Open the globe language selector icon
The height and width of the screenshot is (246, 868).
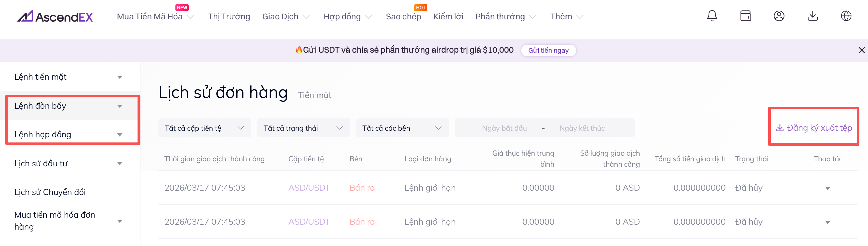(x=846, y=16)
